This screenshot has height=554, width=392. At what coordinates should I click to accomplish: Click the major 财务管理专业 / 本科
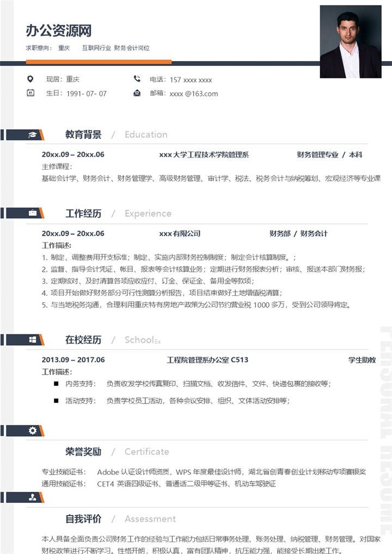pyautogui.click(x=329, y=154)
